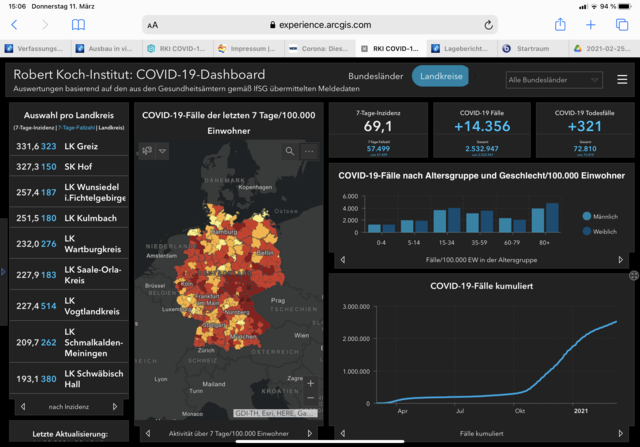Screen dimensions: 640x447
Task: Open the Safari share icon
Action: tap(558, 24)
